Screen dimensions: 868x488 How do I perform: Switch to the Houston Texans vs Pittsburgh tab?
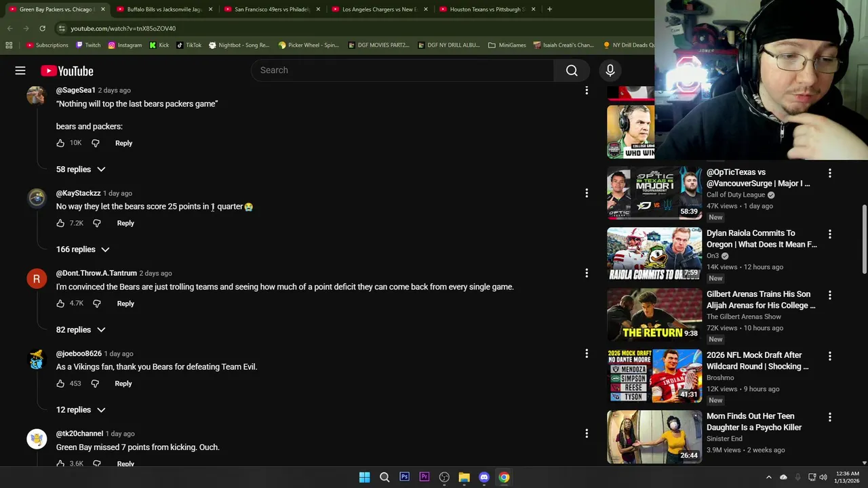click(x=487, y=9)
